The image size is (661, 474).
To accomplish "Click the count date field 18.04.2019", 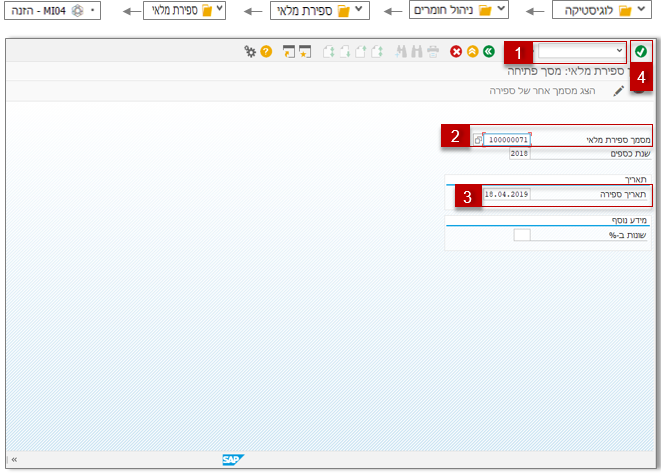I will (x=506, y=194).
